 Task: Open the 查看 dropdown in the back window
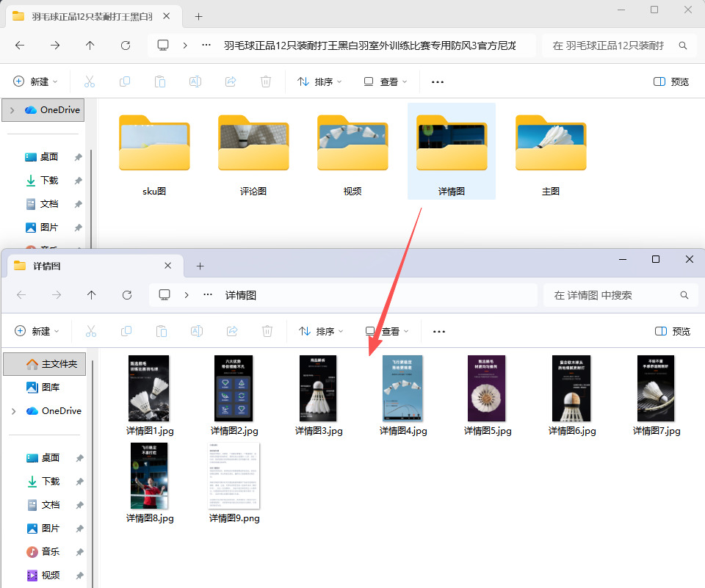point(386,81)
